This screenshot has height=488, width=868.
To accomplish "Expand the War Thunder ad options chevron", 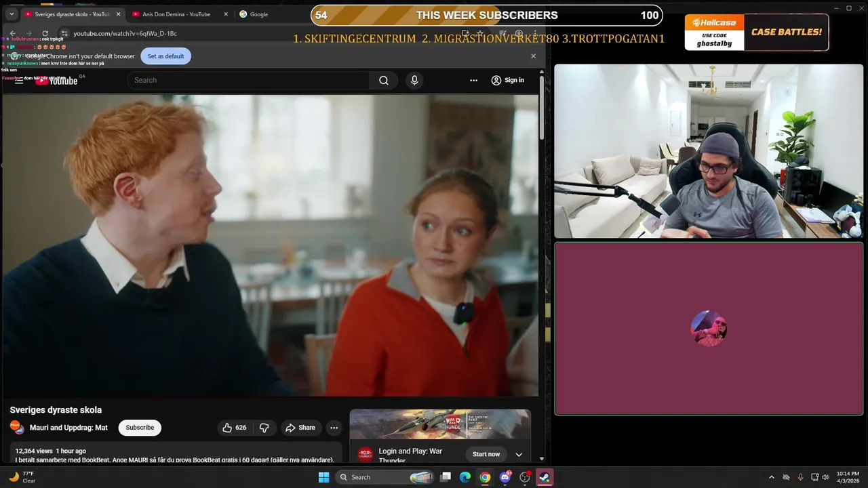I will [x=519, y=454].
